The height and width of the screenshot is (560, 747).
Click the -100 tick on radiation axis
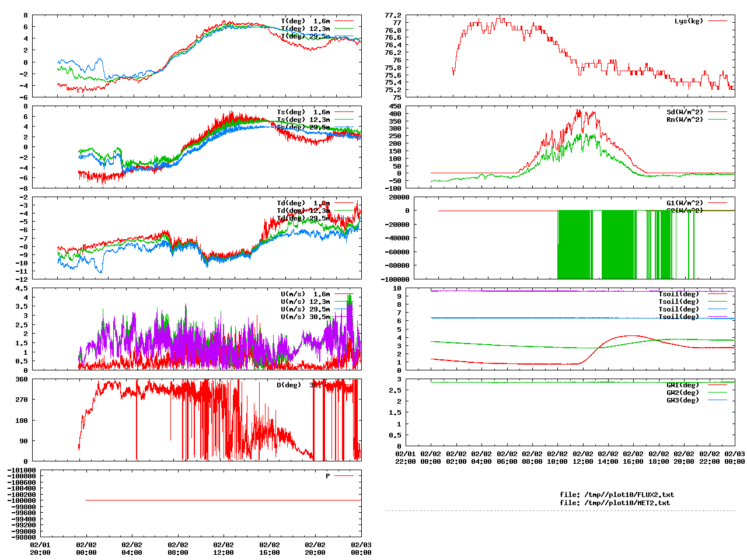(393, 188)
